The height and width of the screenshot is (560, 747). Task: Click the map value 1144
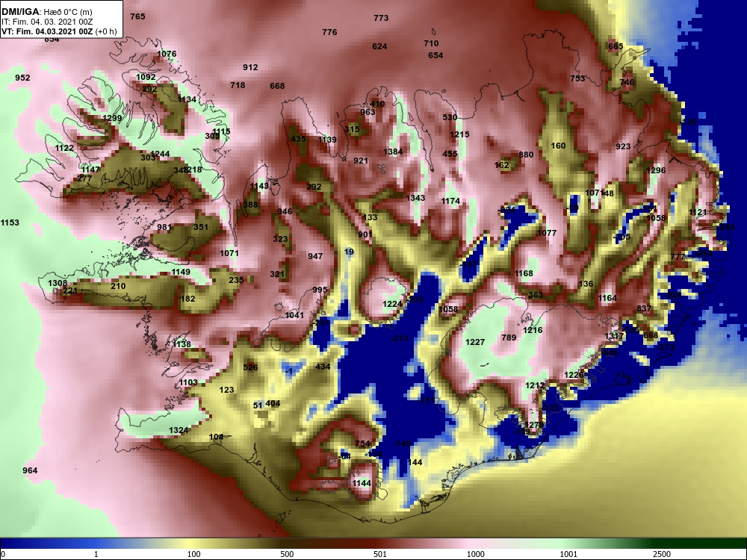coord(362,483)
